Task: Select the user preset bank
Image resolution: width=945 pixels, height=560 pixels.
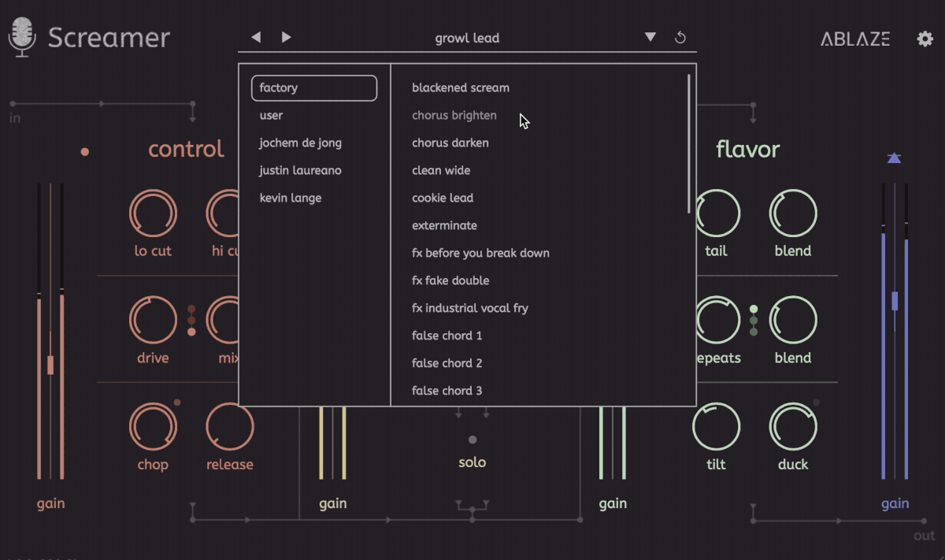Action: [271, 115]
